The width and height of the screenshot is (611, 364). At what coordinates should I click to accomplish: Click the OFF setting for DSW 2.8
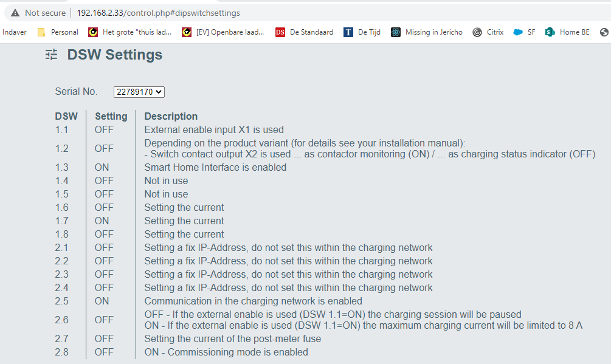tap(104, 352)
